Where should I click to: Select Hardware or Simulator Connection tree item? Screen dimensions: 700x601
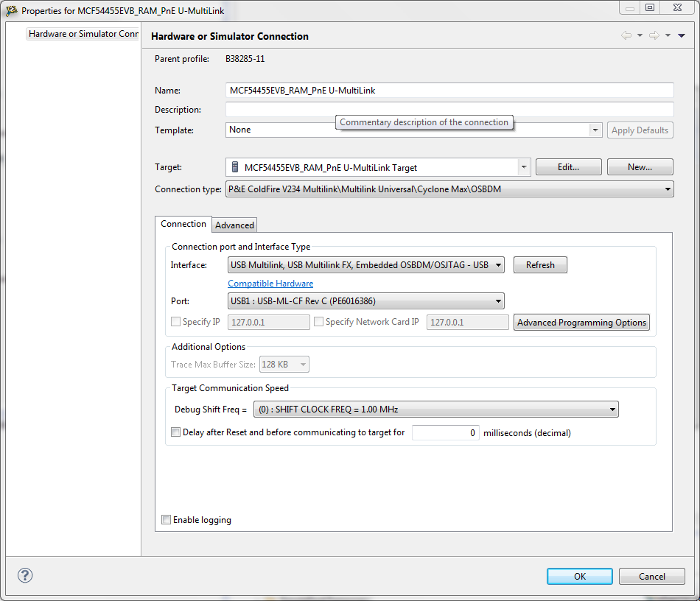[x=83, y=34]
